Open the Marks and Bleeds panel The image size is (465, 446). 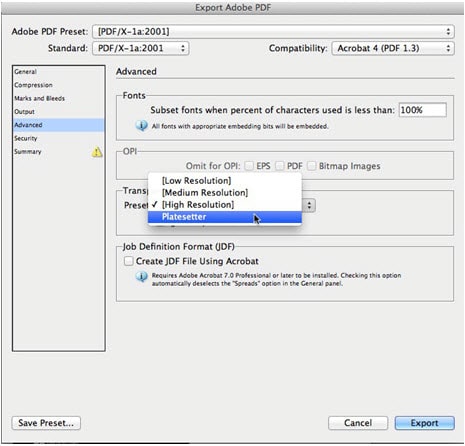tap(39, 98)
